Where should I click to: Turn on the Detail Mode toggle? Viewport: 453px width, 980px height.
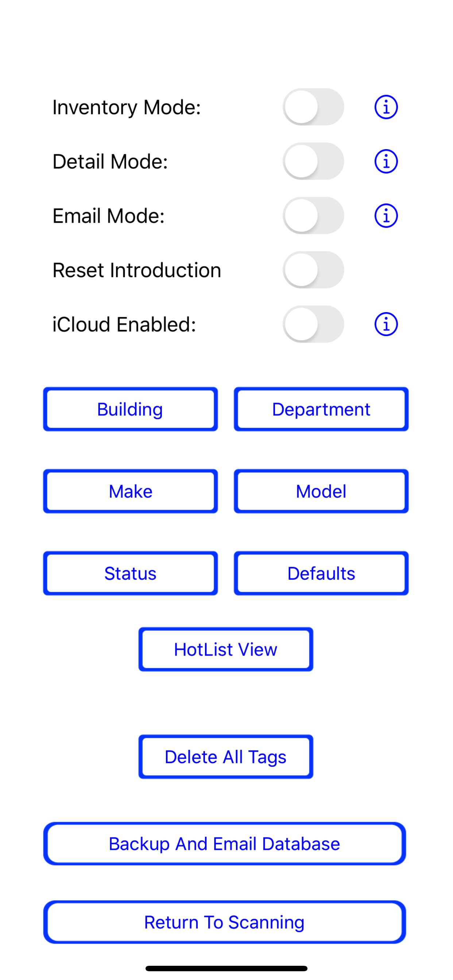313,161
